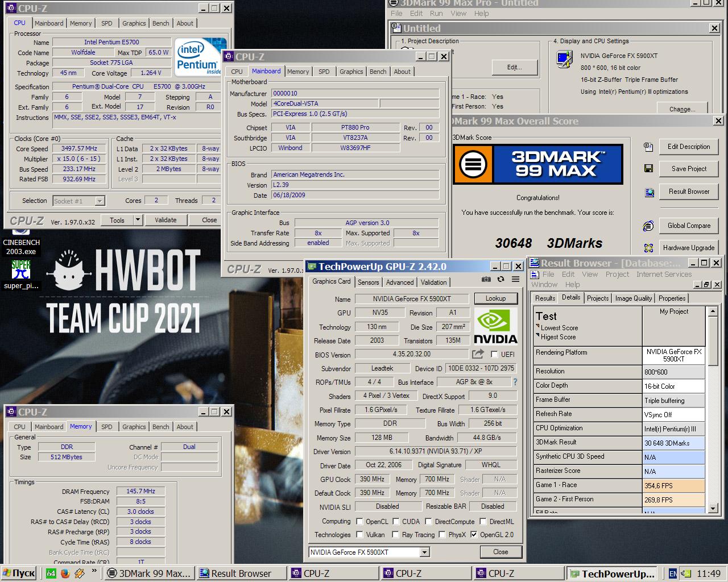
Task: Click the Validate button in CPU-Z
Action: pos(166,220)
